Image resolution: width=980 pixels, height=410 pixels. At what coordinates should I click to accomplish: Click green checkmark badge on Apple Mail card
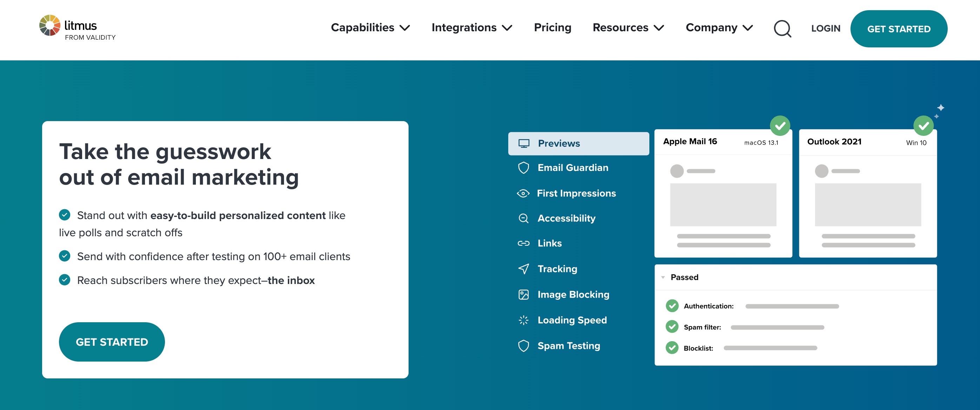780,126
